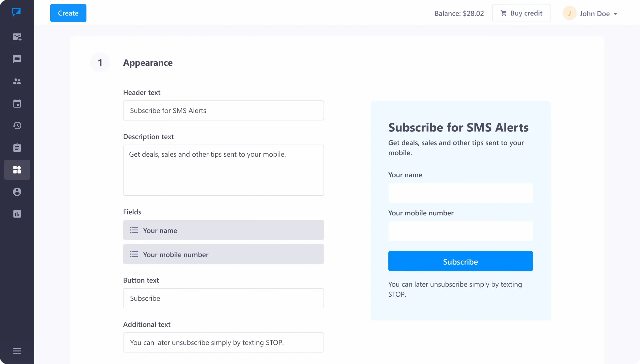
Task: Grab the Your mobile number drag handle
Action: [134, 254]
